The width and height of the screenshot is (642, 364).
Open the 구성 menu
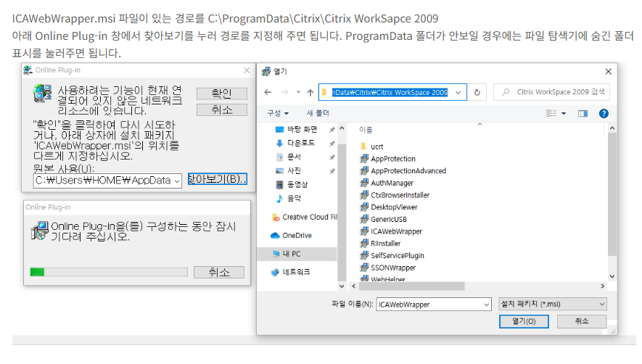coord(278,113)
